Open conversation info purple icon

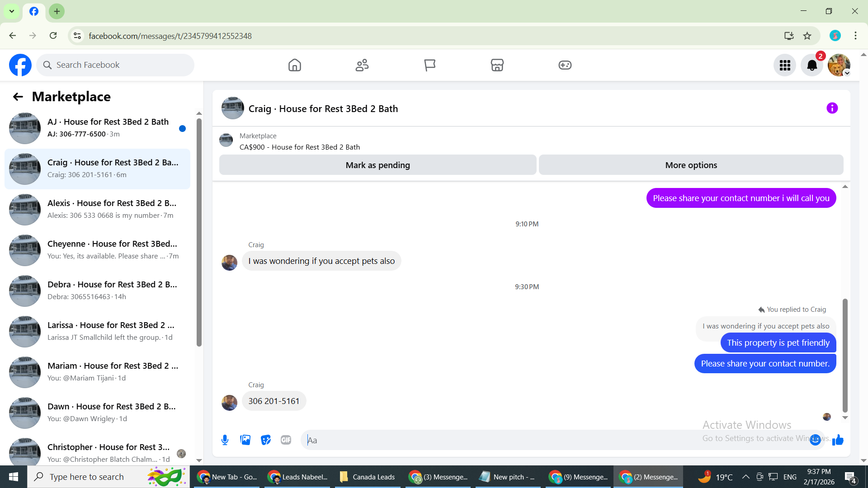coord(832,108)
